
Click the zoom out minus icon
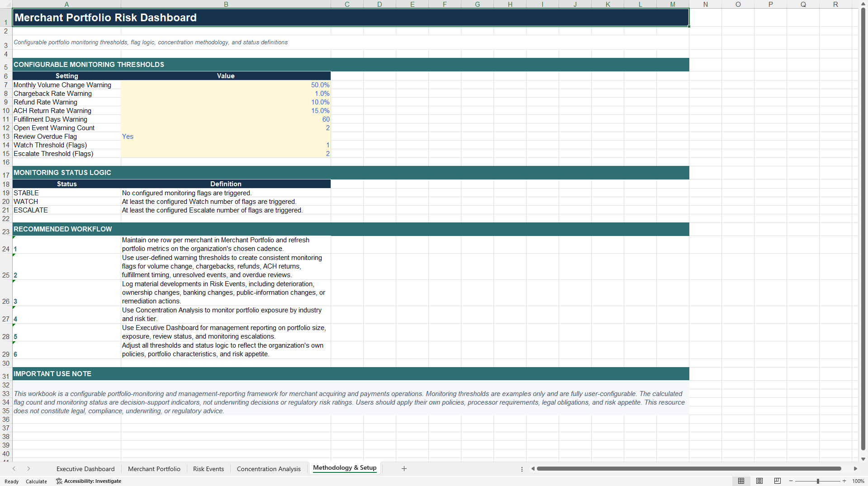pyautogui.click(x=791, y=481)
